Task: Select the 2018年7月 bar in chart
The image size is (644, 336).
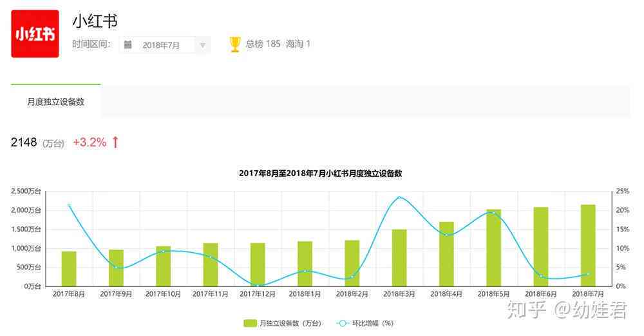Action: pos(589,246)
